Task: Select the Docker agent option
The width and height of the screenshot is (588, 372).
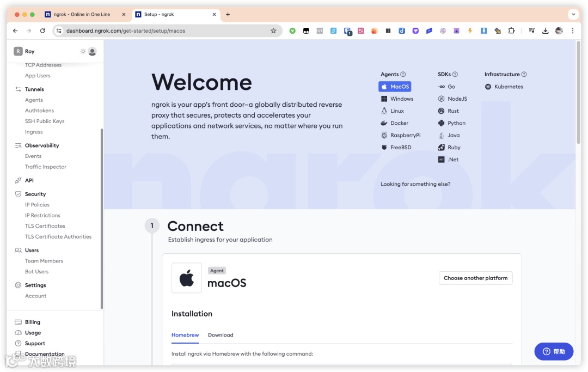Action: 395,123
